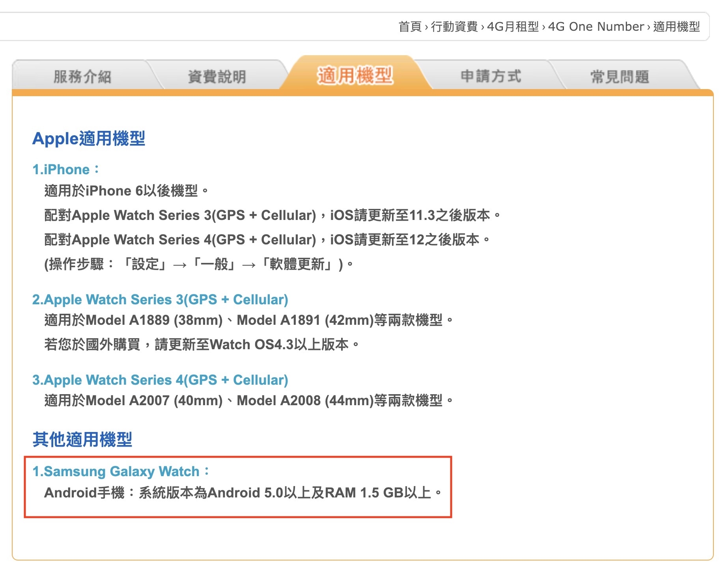Click the 1.iPhone： subheading
Screen dimensions: 728x581
(x=66, y=169)
